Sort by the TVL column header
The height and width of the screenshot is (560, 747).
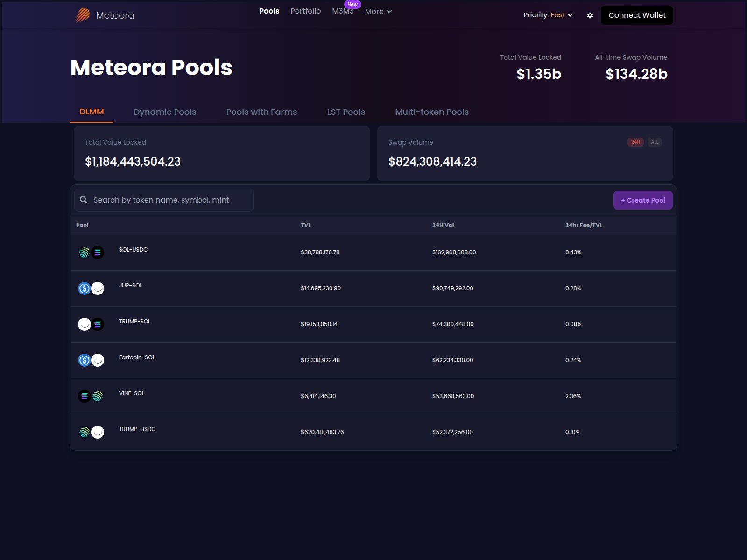coord(306,225)
